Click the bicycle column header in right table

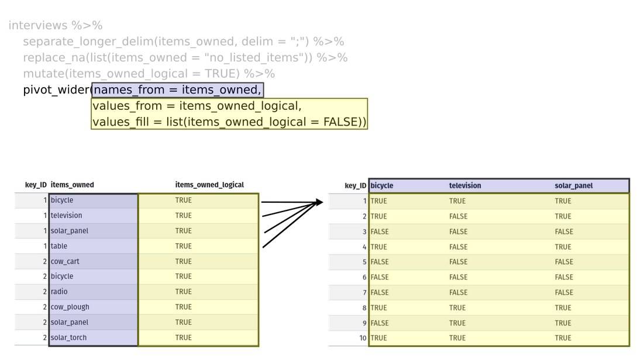[382, 186]
